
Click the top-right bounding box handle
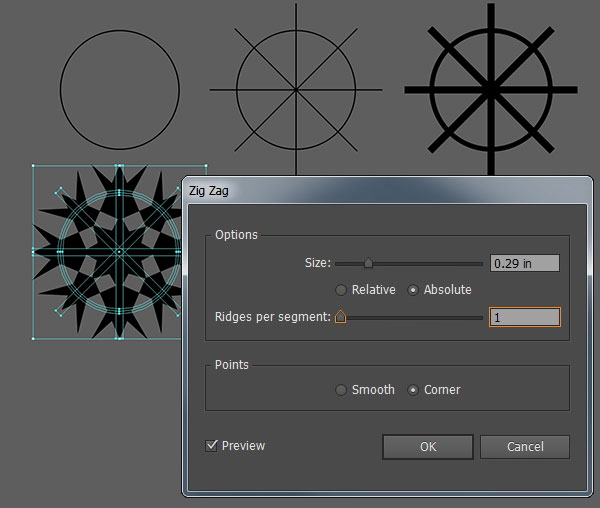tap(205, 167)
